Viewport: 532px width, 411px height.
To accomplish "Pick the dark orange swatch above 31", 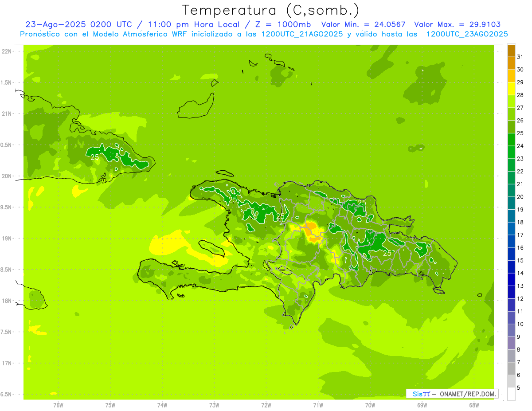I will click(x=511, y=51).
